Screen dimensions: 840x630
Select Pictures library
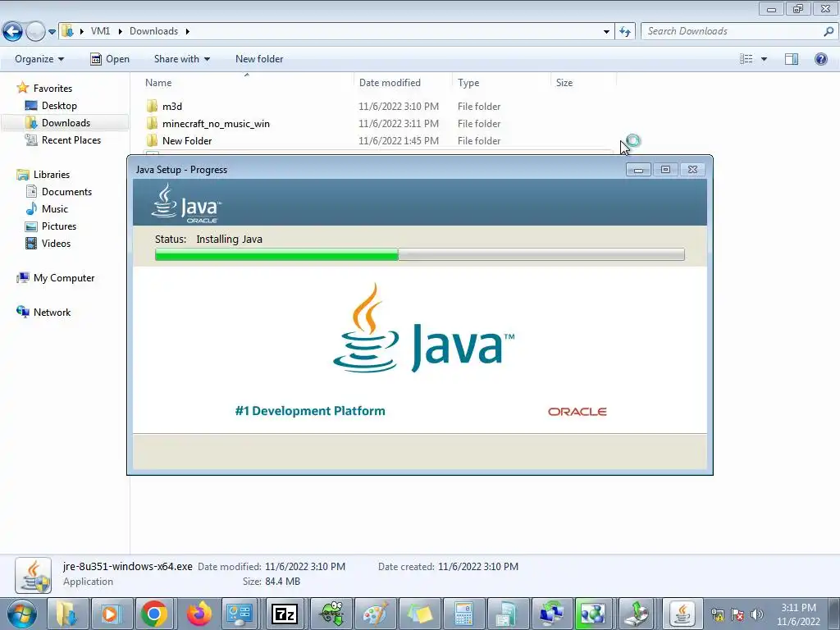coord(59,226)
